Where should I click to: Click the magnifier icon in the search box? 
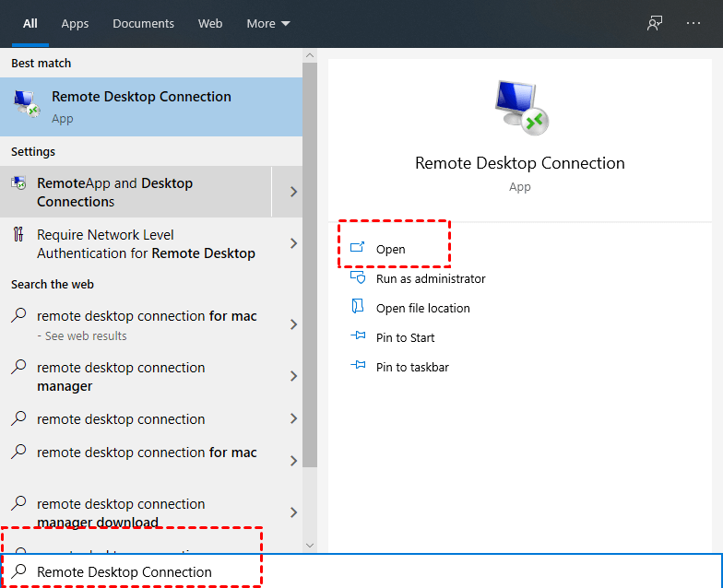pyautogui.click(x=18, y=571)
